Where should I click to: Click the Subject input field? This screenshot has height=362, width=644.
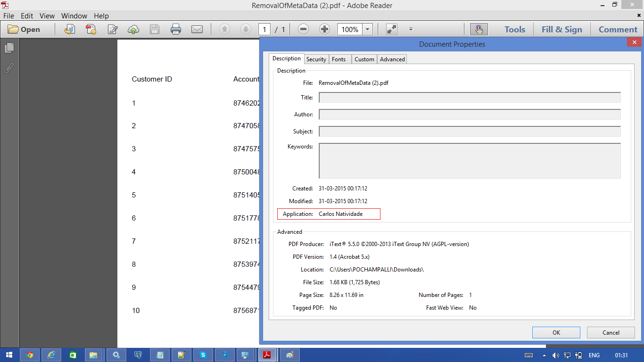(x=470, y=132)
